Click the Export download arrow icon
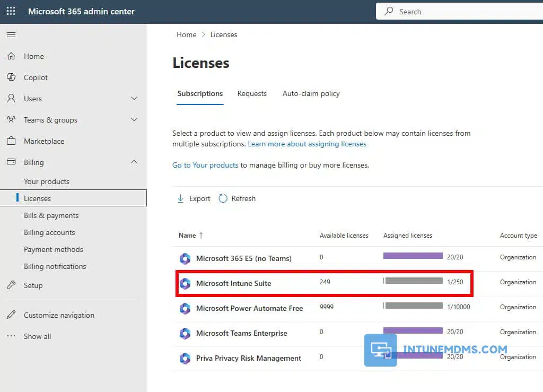The width and height of the screenshot is (543, 392). [180, 198]
